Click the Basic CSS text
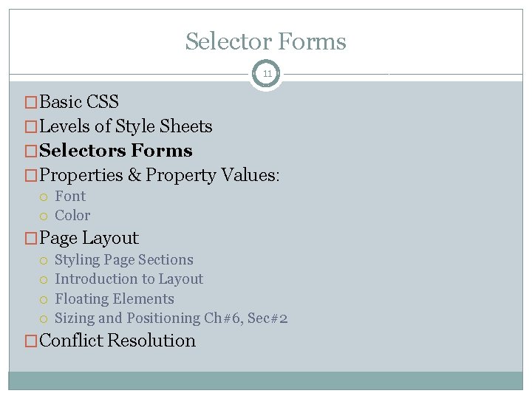The width and height of the screenshot is (532, 399). (x=79, y=101)
